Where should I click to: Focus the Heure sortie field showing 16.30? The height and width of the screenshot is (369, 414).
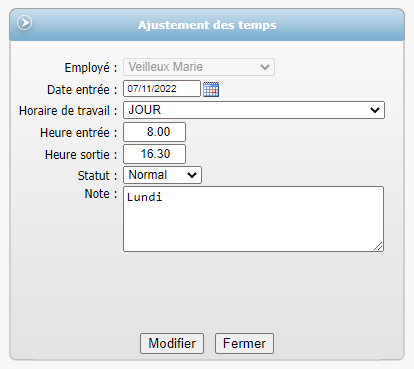coord(155,154)
